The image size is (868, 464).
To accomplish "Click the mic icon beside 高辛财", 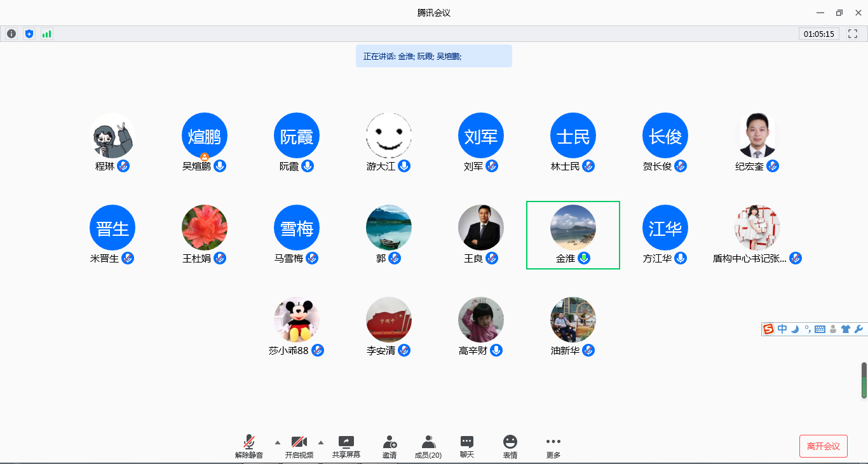I will 496,350.
